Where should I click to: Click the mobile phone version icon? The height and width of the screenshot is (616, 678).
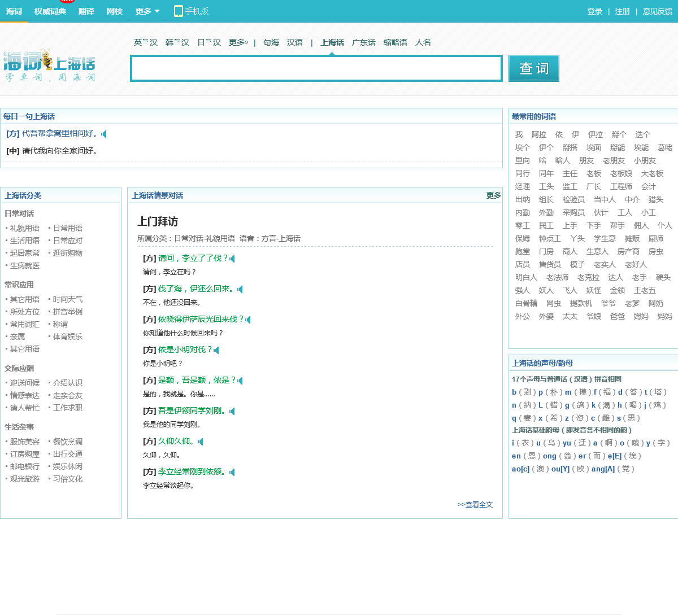pyautogui.click(x=179, y=11)
